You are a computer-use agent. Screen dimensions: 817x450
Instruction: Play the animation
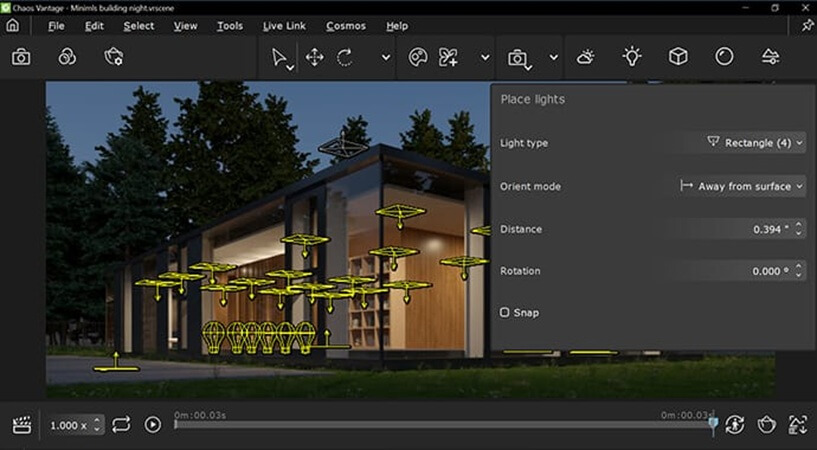(x=152, y=424)
